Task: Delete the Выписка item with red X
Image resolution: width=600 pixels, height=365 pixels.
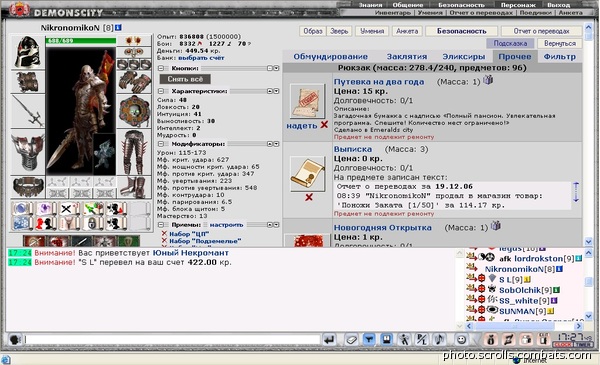Action: pos(309,197)
